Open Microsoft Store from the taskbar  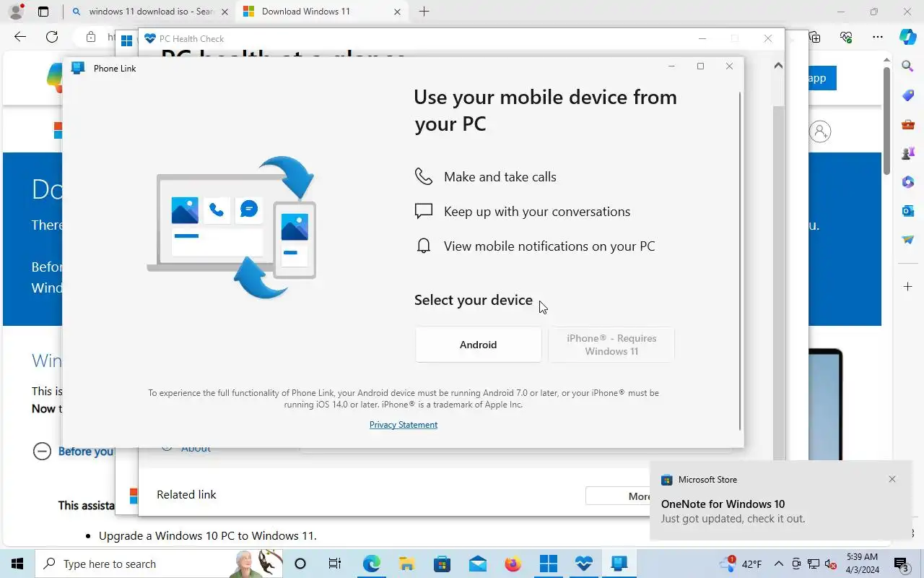442,564
